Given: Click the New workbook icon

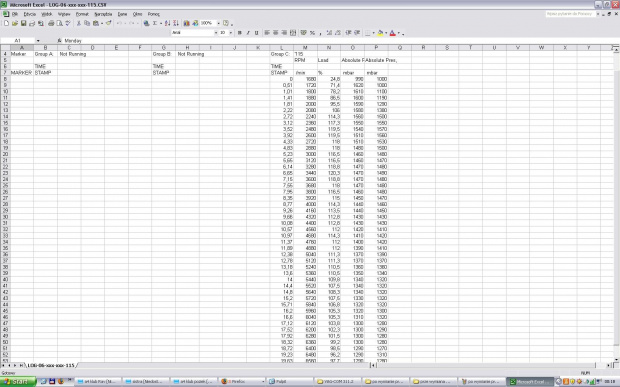Looking at the screenshot, I should click(6, 23).
